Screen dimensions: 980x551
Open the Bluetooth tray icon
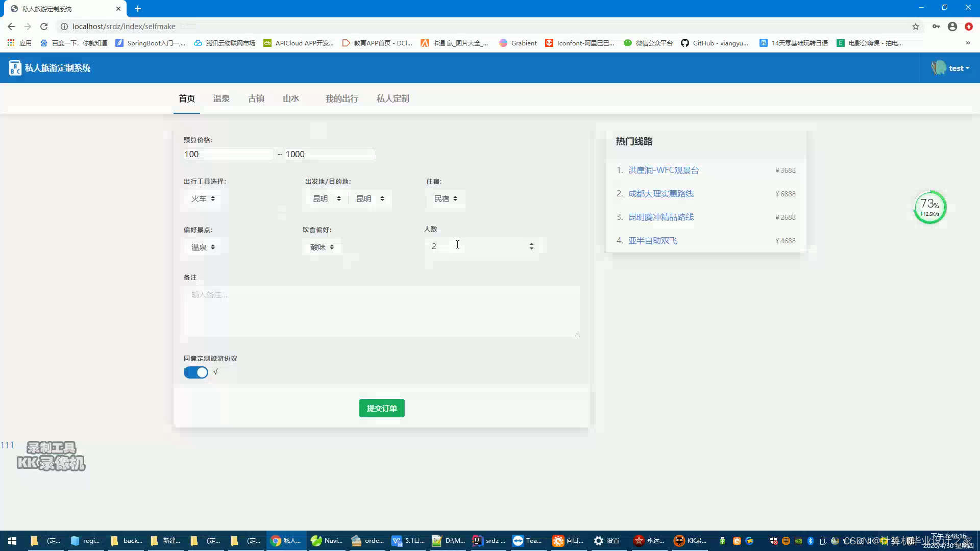click(x=810, y=541)
